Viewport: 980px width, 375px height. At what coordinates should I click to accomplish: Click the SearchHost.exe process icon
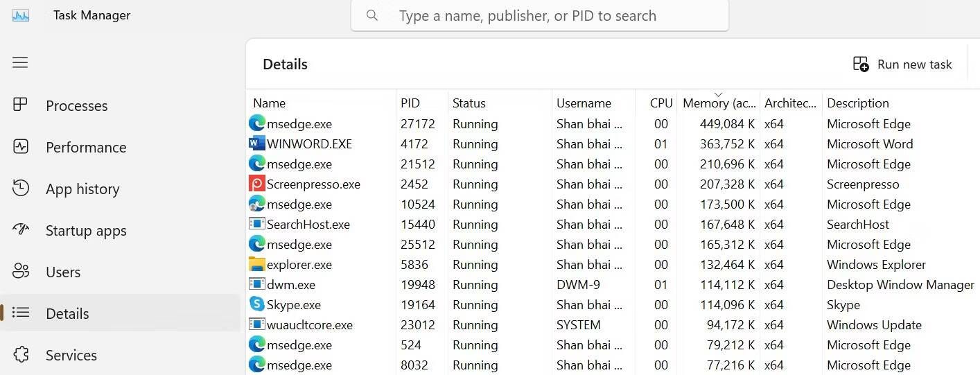(257, 224)
